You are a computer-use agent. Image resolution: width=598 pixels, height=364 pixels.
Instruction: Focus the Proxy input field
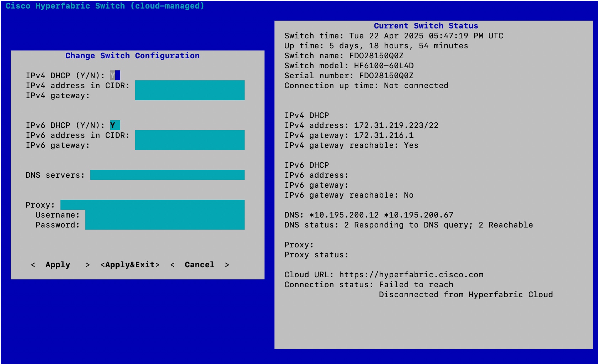pos(153,205)
